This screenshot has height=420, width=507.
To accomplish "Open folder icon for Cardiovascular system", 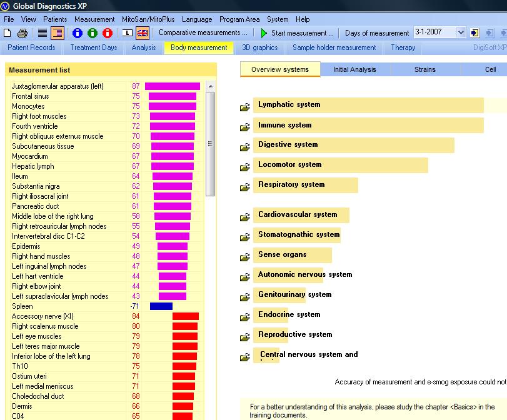I will pyautogui.click(x=245, y=217).
